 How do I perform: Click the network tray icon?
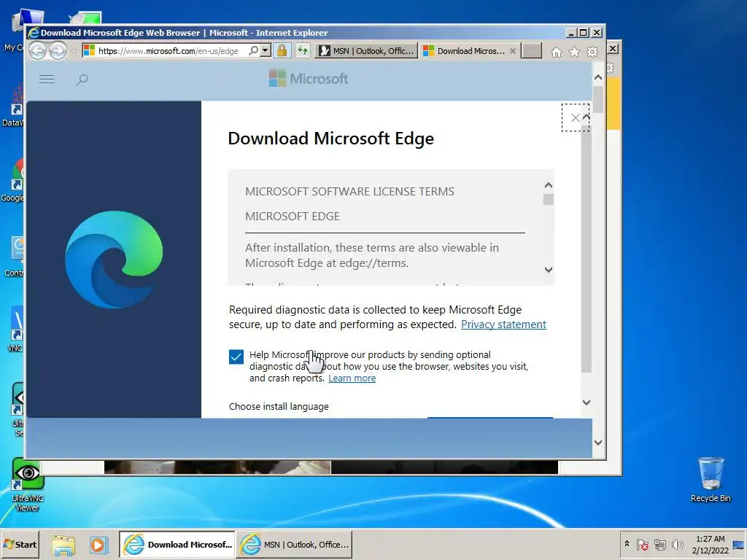[659, 544]
